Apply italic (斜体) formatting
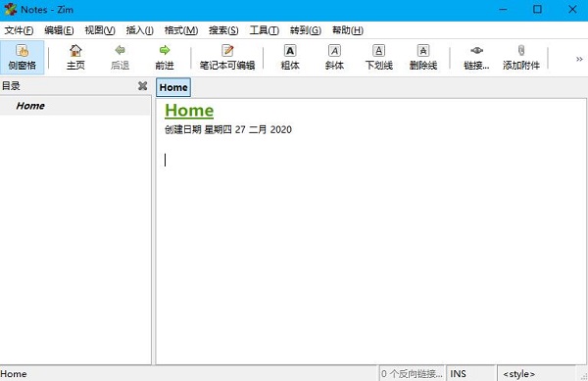 tap(334, 58)
